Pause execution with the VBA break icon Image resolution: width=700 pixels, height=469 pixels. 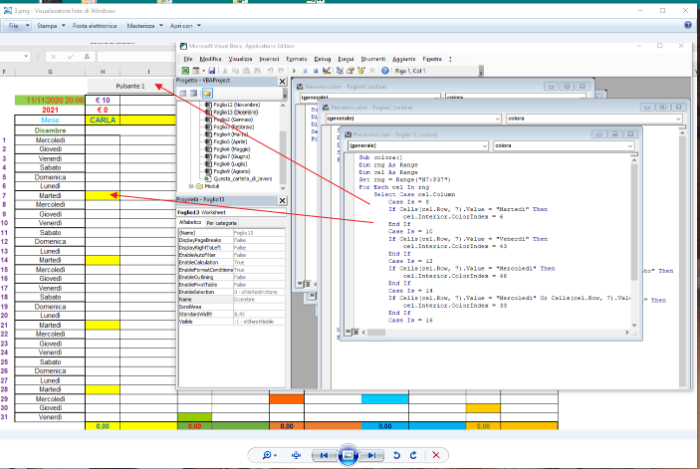pyautogui.click(x=305, y=71)
